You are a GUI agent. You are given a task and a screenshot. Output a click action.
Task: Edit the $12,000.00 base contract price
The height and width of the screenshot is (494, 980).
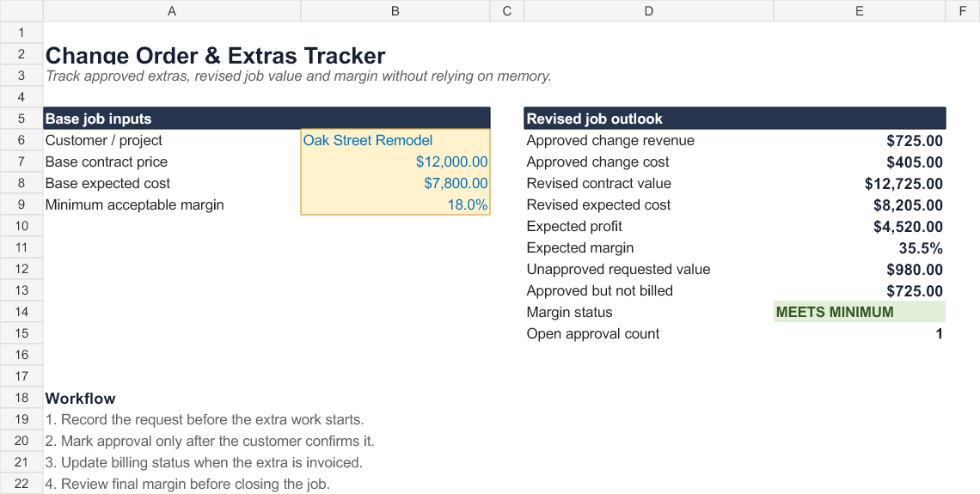click(395, 162)
